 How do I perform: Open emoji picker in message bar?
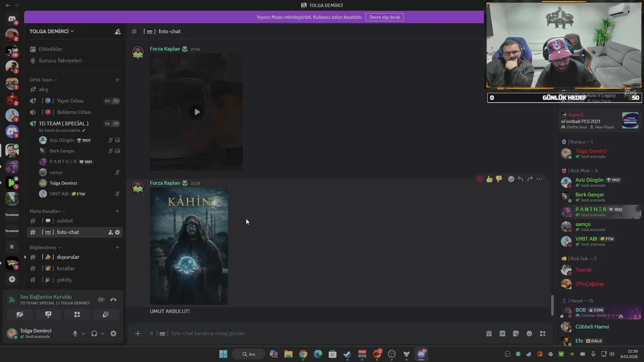(x=529, y=333)
